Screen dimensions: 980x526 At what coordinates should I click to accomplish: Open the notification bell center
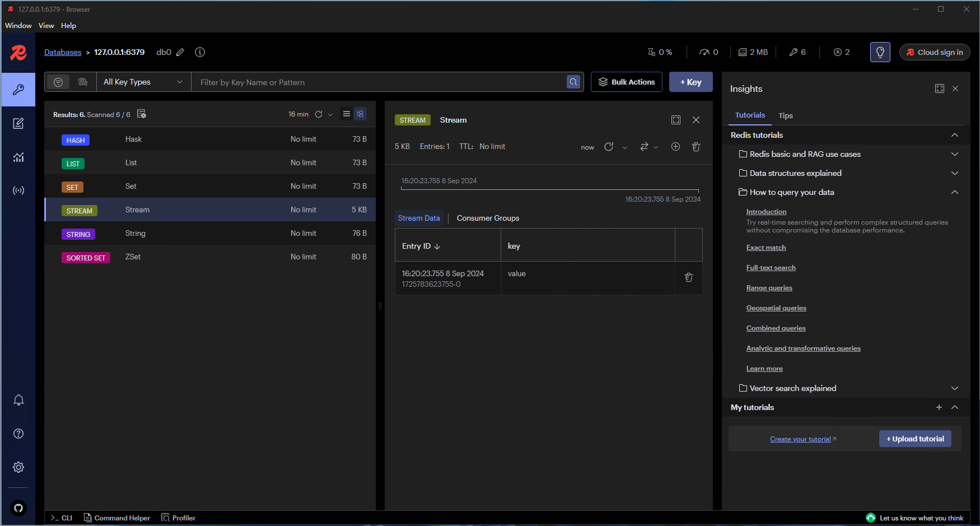click(x=18, y=400)
